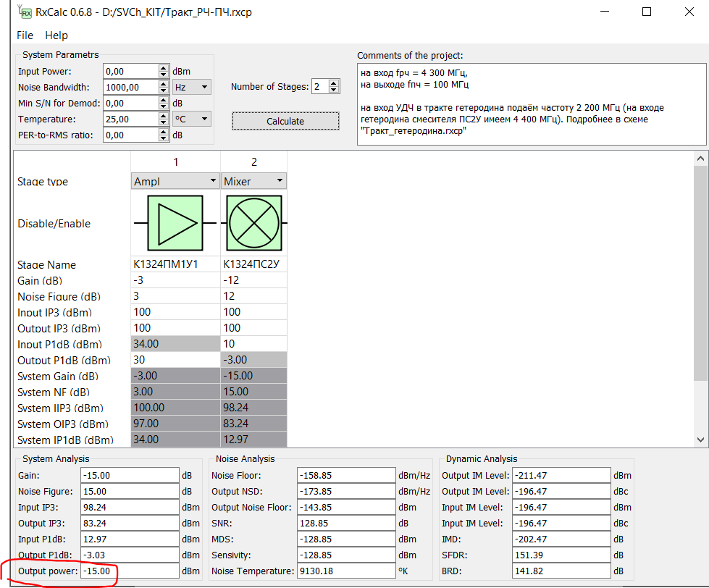709x588 pixels.
Task: Increase Input Power with up arrow
Action: 164,68
